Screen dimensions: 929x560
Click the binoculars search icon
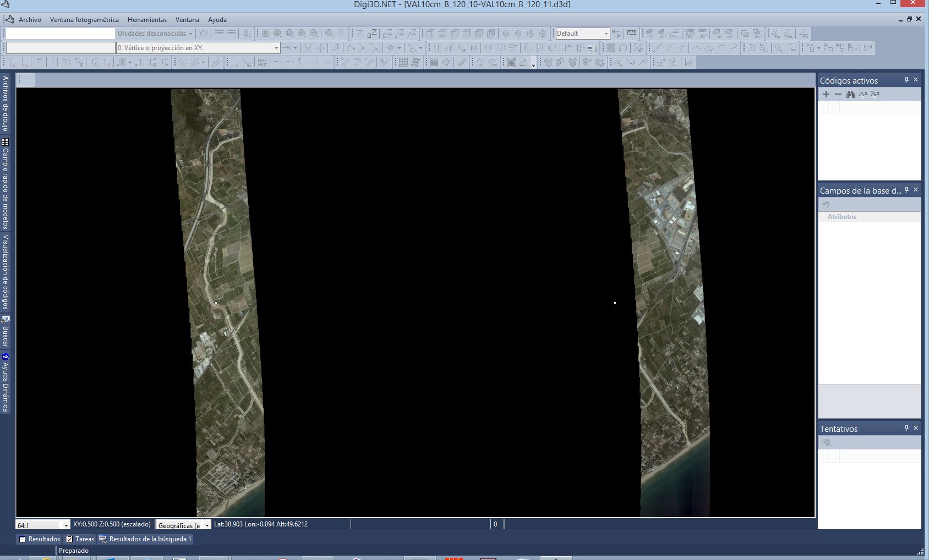(850, 95)
